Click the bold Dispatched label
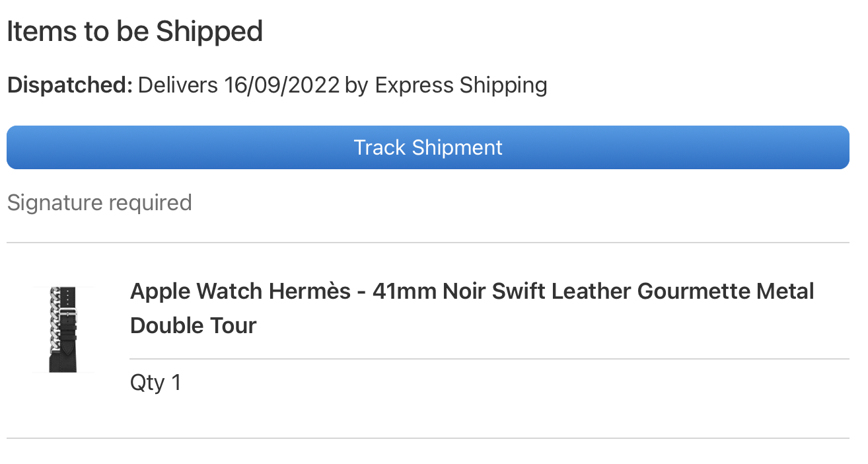 point(70,86)
